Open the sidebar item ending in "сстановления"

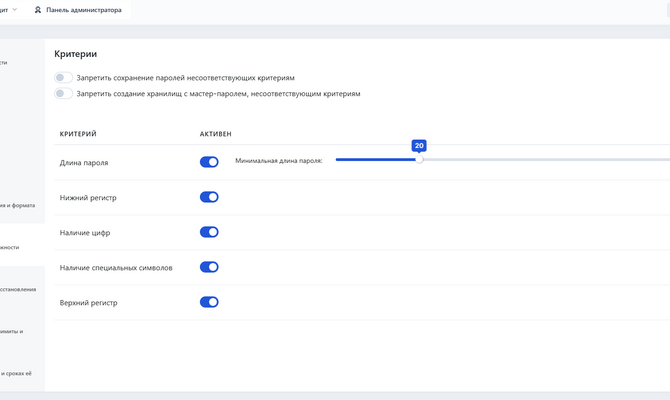click(18, 289)
